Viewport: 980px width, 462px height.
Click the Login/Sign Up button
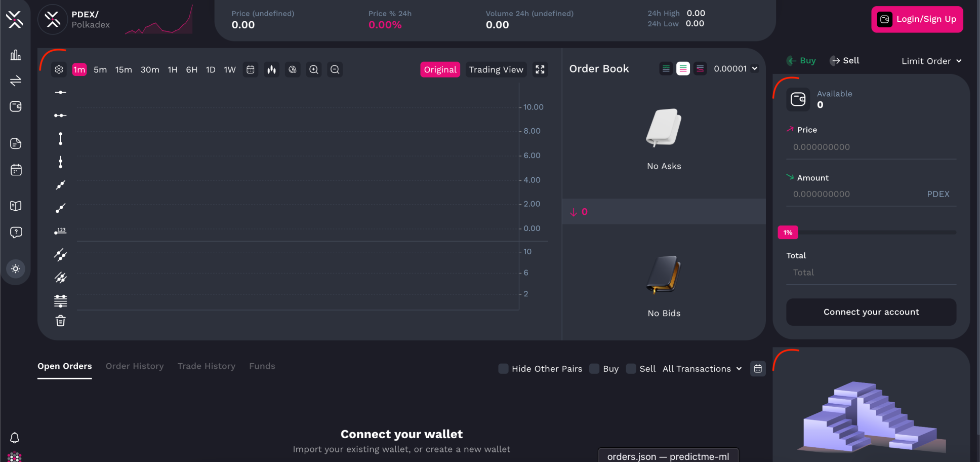coord(917,19)
